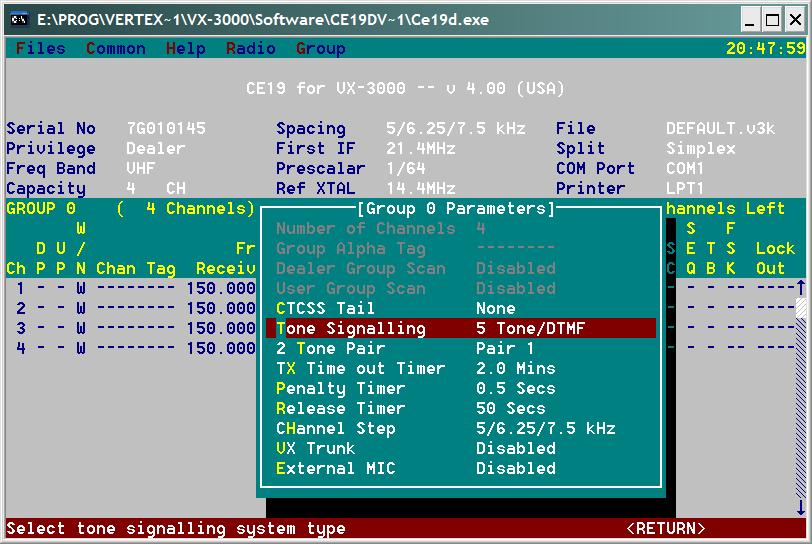Click the UHF frequency band value
812x544 pixels.
coord(140,168)
